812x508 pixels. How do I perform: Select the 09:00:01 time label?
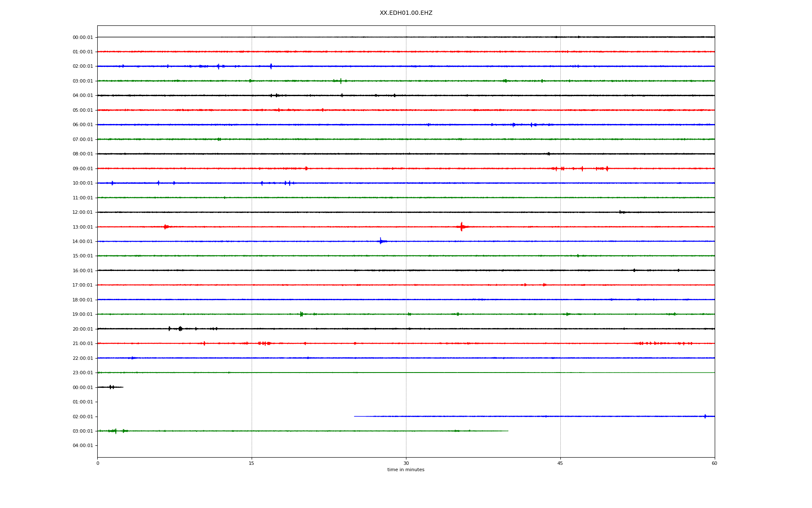coord(82,169)
